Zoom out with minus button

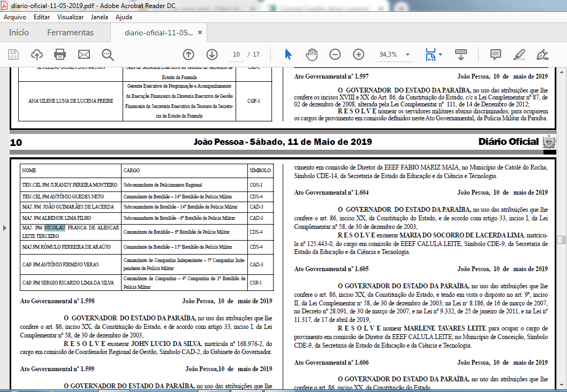(335, 55)
